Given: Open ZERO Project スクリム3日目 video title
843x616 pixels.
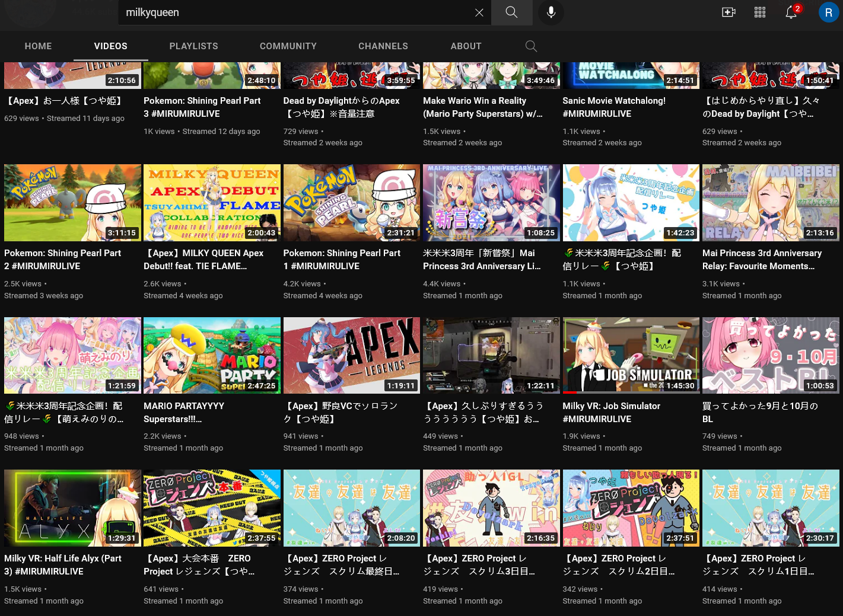Looking at the screenshot, I should click(479, 565).
